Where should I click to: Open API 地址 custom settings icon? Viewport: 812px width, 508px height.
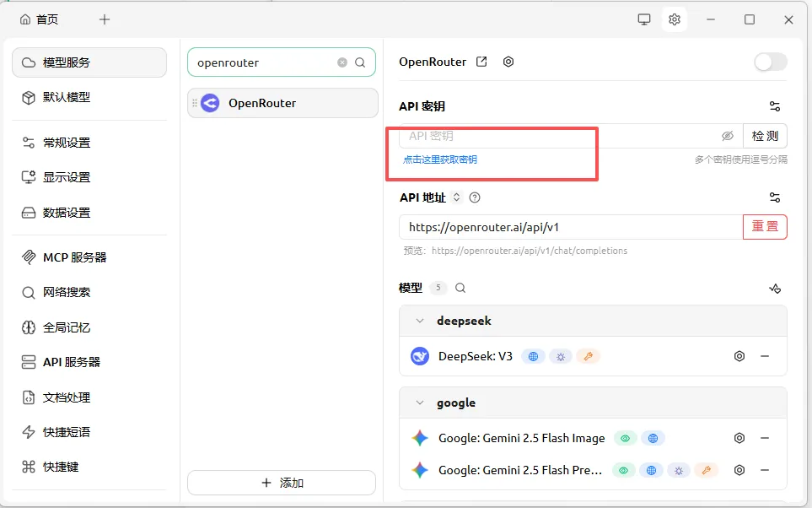[x=775, y=197]
